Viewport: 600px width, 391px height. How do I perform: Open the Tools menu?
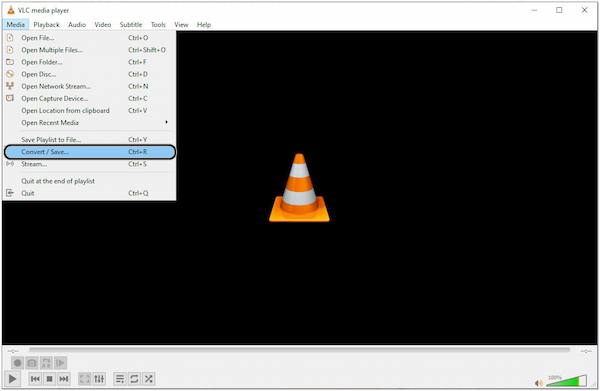click(158, 24)
